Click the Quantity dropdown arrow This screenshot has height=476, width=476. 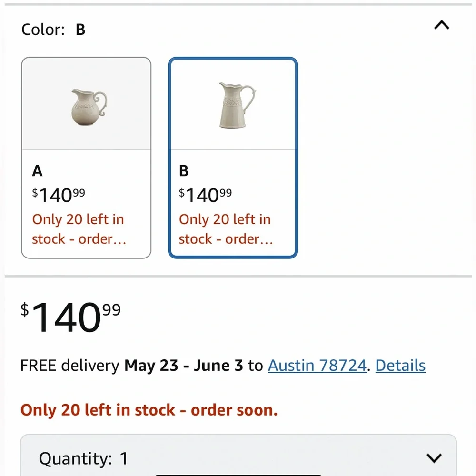tap(434, 458)
